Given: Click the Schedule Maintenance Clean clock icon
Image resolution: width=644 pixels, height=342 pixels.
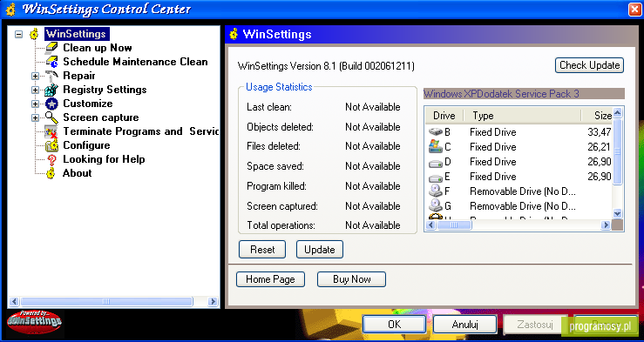Looking at the screenshot, I should pyautogui.click(x=51, y=62).
